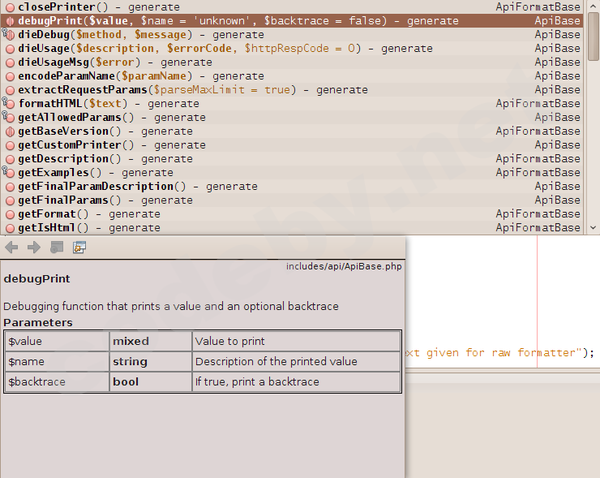Click the icon beside getBaseVersion()
Image resolution: width=600 pixels, height=478 pixels.
(9, 131)
